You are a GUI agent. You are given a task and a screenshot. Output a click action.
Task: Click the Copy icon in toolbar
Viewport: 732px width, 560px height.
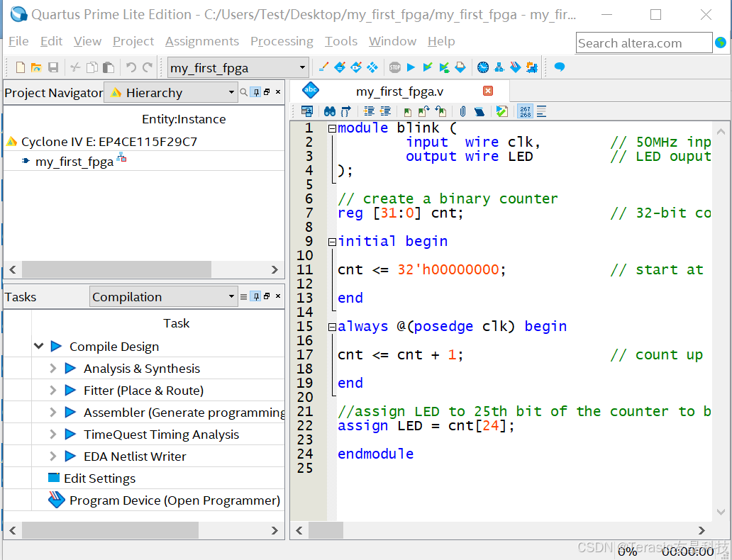92,67
